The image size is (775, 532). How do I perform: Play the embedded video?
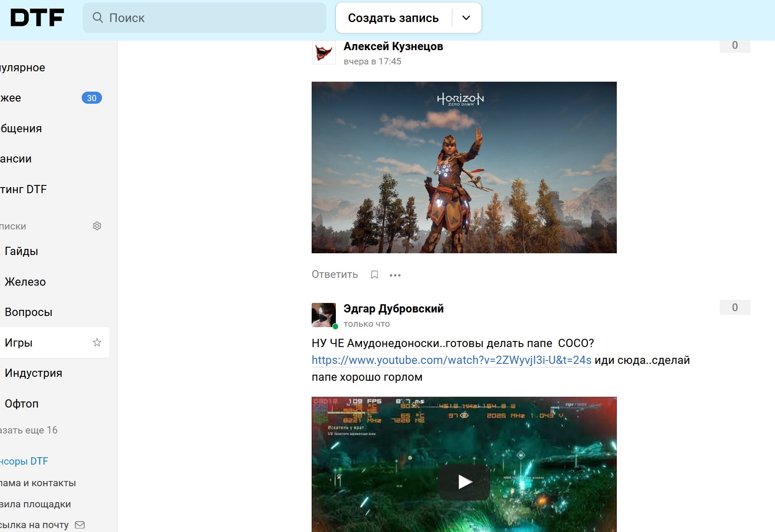(x=464, y=481)
